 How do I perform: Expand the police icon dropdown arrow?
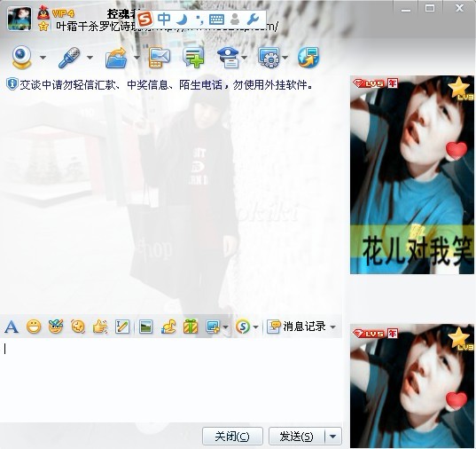point(244,58)
